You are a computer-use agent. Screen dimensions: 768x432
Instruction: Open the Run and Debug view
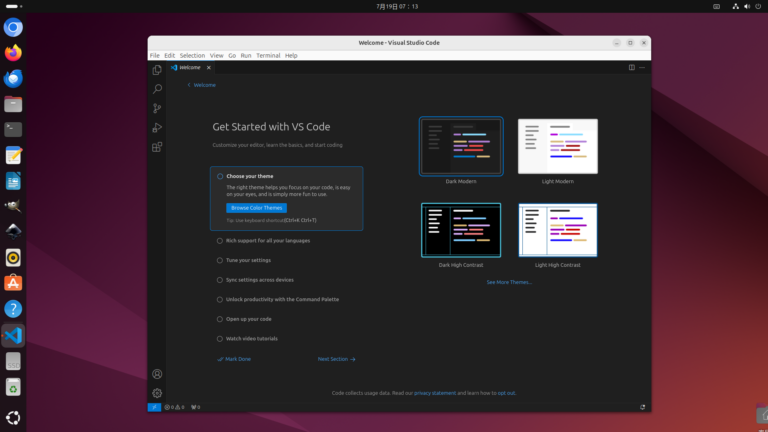point(157,128)
